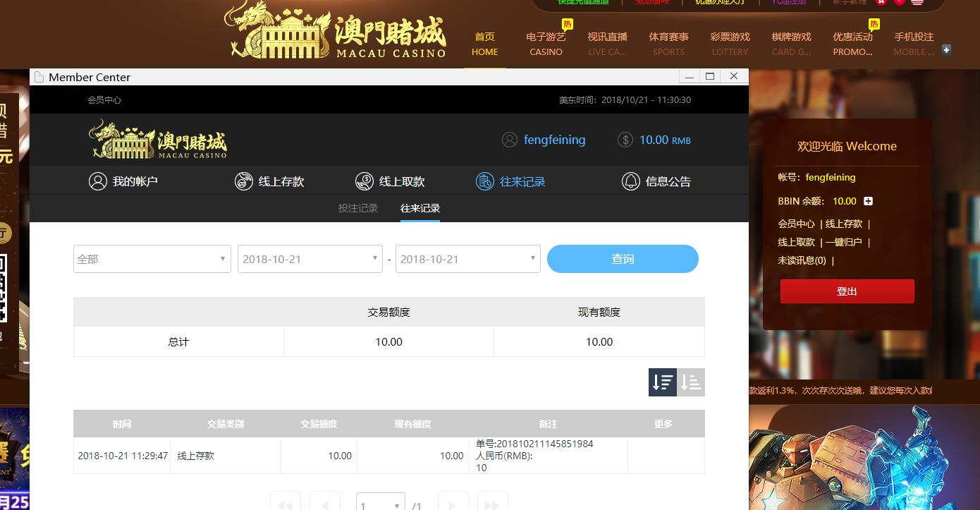
Task: Click 一键归户 link in Welcome panel
Action: [x=844, y=242]
